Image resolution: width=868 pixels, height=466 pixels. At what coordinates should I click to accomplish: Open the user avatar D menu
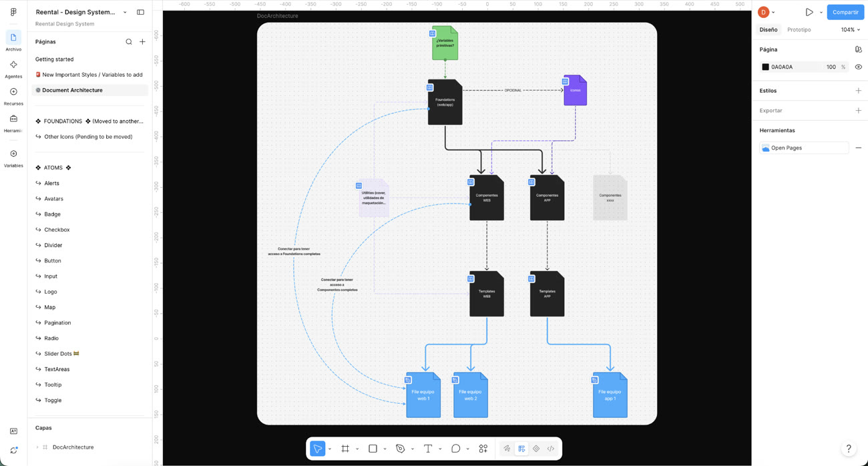click(x=766, y=12)
